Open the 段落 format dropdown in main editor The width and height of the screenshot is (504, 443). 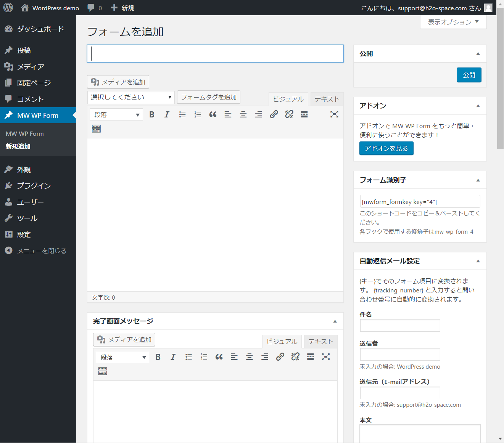coord(116,115)
